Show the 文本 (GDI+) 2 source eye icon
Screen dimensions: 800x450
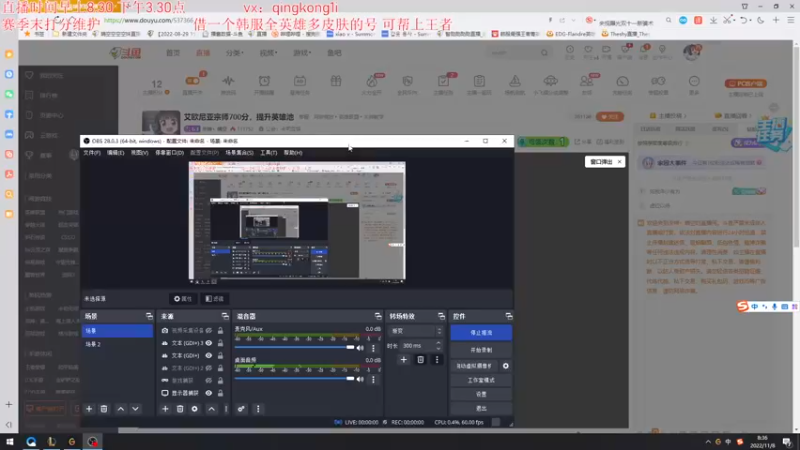coord(209,368)
